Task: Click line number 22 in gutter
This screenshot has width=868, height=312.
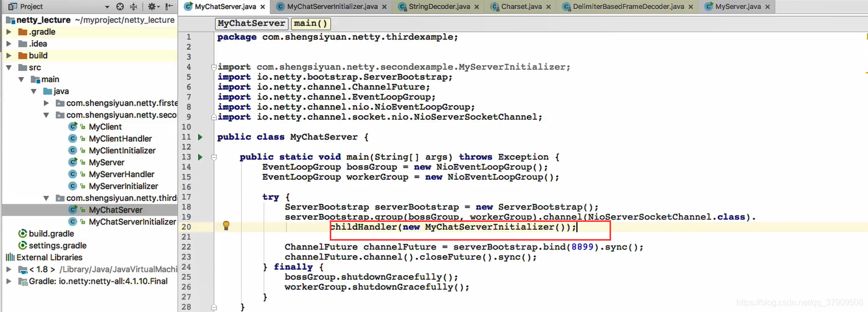Action: [x=186, y=247]
